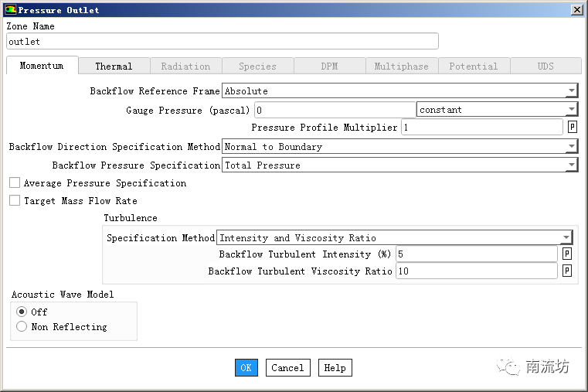Select the Non Reflecting acoustic wave option

click(22, 327)
